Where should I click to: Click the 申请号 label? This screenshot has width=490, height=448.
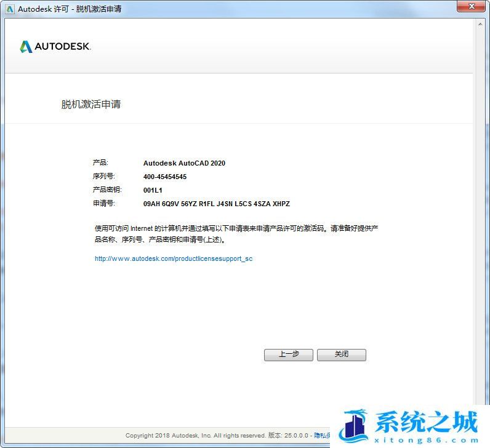104,203
